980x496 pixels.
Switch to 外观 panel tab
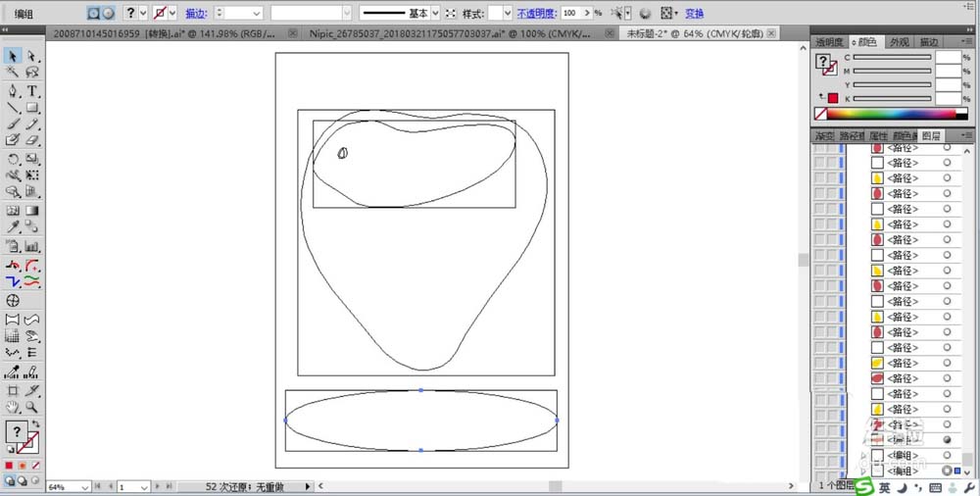900,42
